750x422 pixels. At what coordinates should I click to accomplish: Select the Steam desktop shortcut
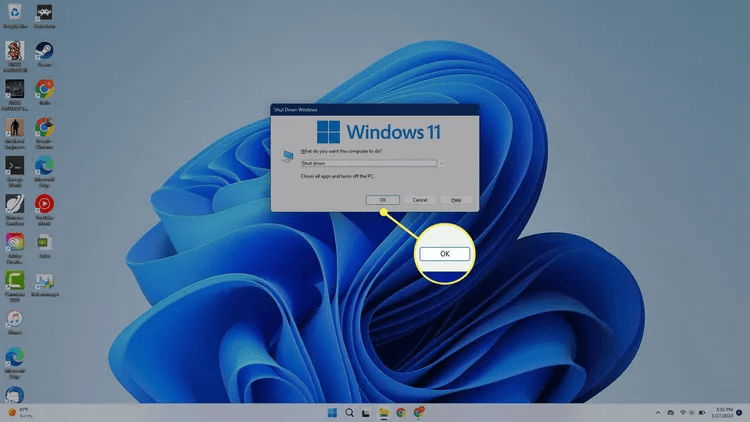(x=44, y=54)
